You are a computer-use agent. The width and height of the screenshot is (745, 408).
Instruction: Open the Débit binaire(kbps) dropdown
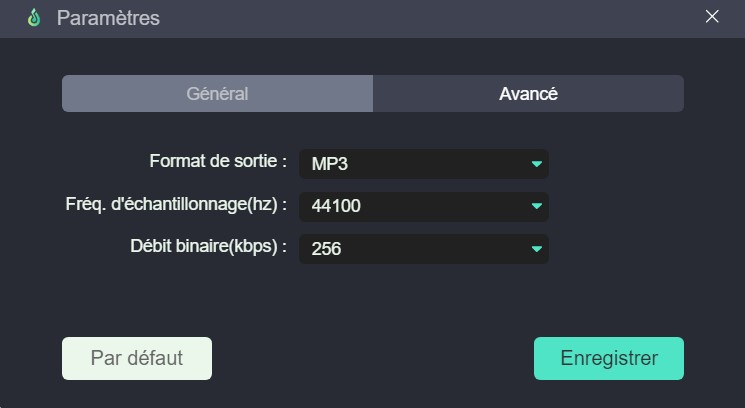(424, 249)
